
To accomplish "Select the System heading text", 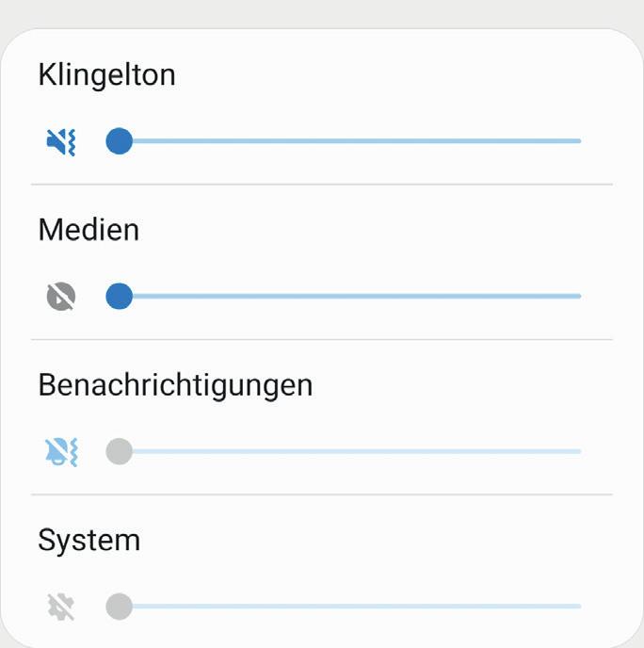I will click(89, 541).
